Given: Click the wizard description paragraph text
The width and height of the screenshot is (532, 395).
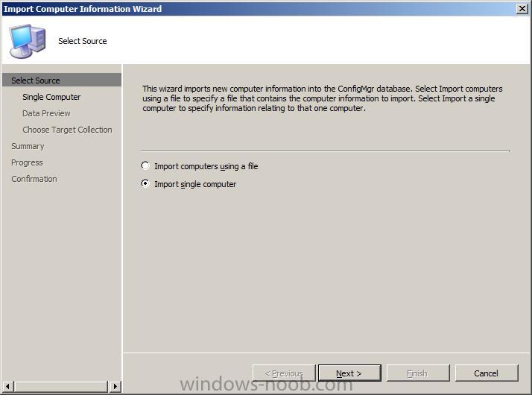Looking at the screenshot, I should pyautogui.click(x=323, y=98).
